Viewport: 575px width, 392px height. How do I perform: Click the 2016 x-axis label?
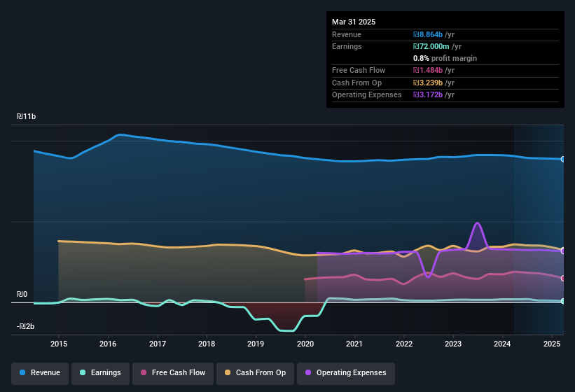(108, 344)
